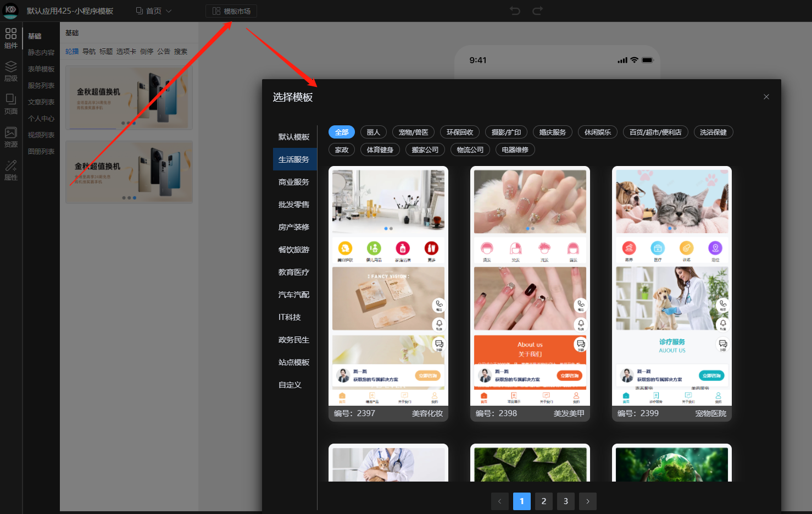Filter templates by 休闲娱乐 tag
812x514 pixels.
(598, 132)
